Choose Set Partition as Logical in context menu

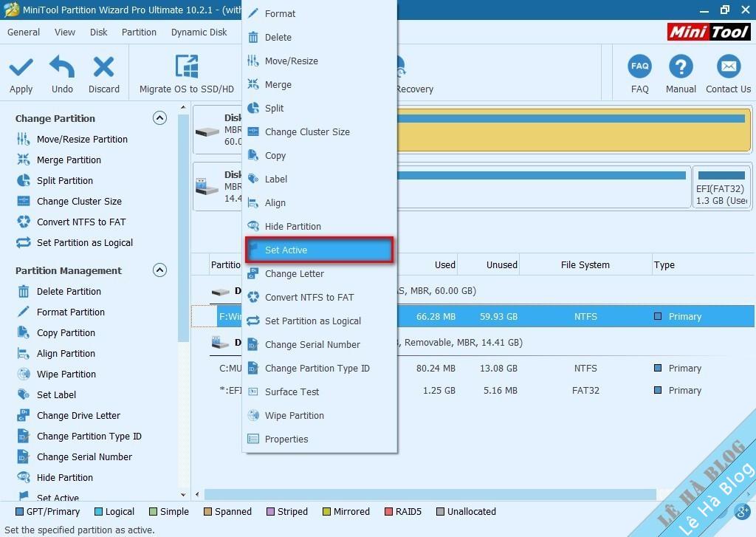coord(319,321)
